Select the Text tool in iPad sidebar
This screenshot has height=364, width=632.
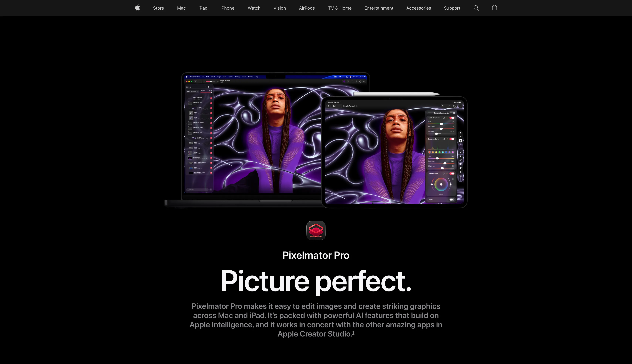[460, 172]
